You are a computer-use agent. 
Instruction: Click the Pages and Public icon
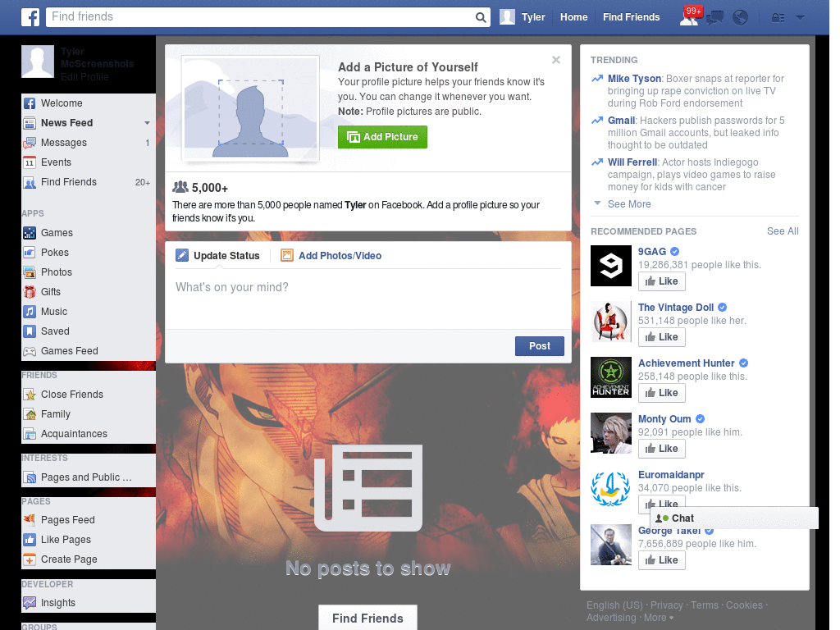point(30,477)
